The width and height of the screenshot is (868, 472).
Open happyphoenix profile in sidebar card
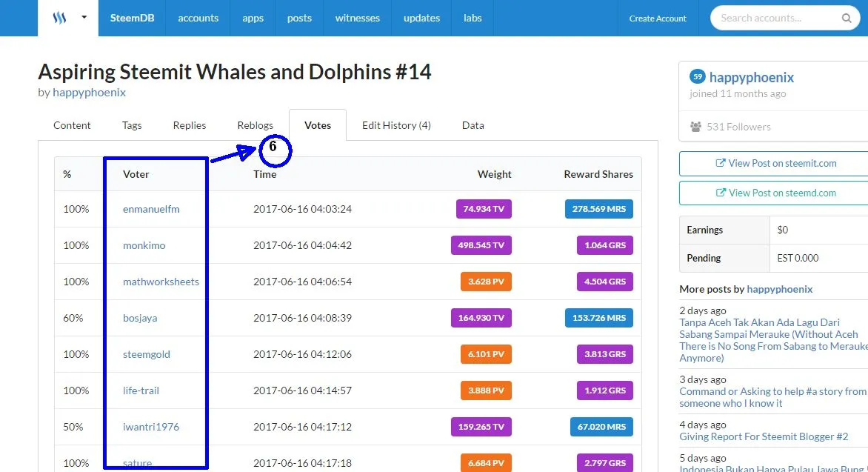pyautogui.click(x=752, y=78)
